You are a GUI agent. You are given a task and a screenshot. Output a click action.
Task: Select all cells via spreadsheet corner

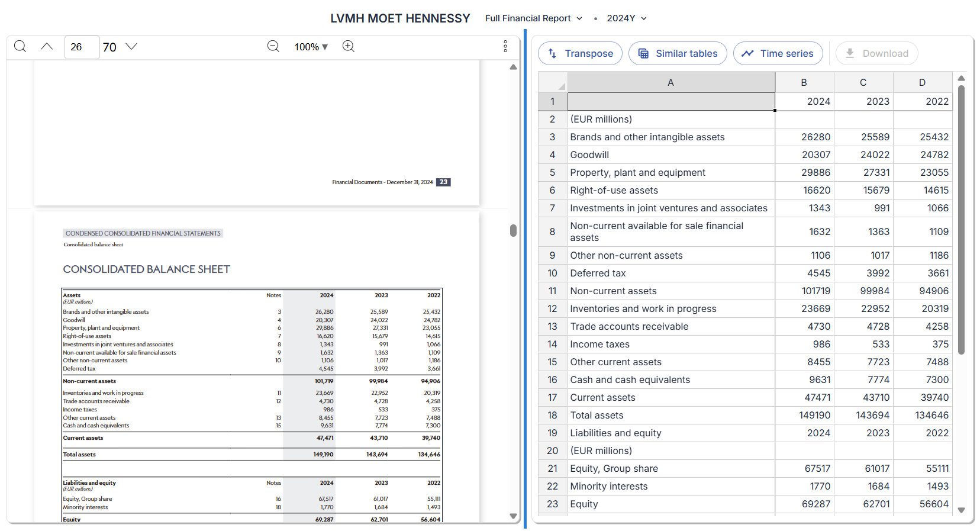(553, 82)
